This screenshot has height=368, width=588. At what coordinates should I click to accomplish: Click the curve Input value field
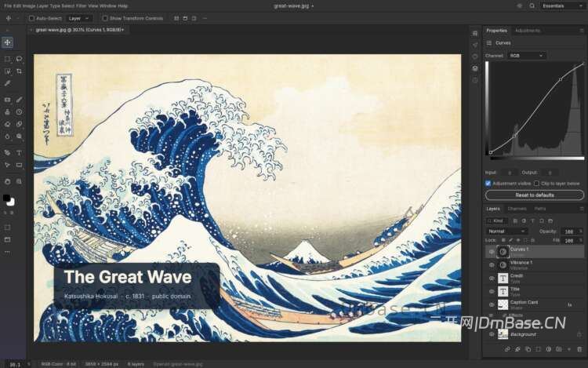point(509,173)
